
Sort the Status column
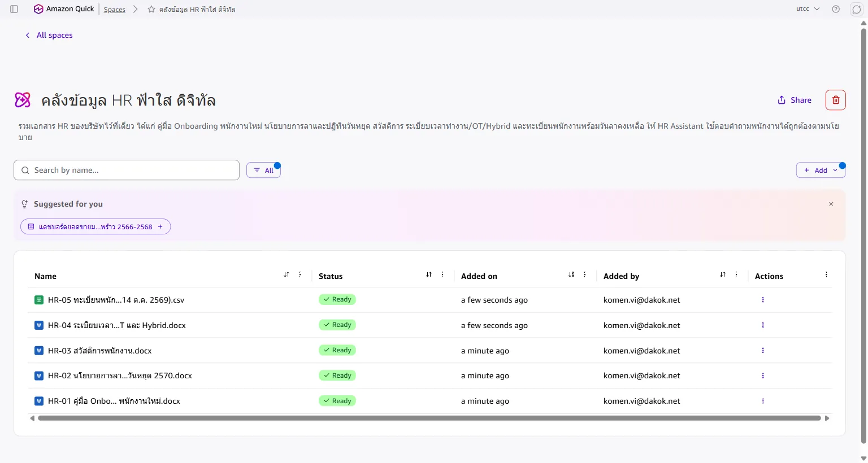[429, 274]
